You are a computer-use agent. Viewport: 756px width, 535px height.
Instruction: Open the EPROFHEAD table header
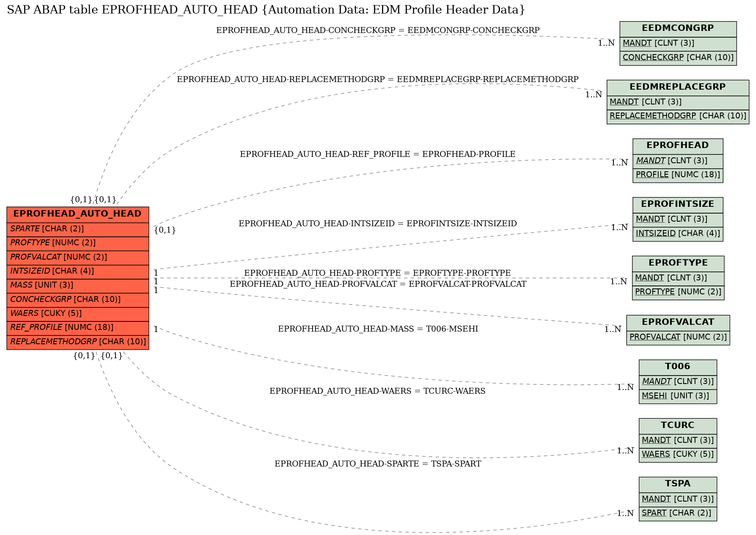[678, 146]
